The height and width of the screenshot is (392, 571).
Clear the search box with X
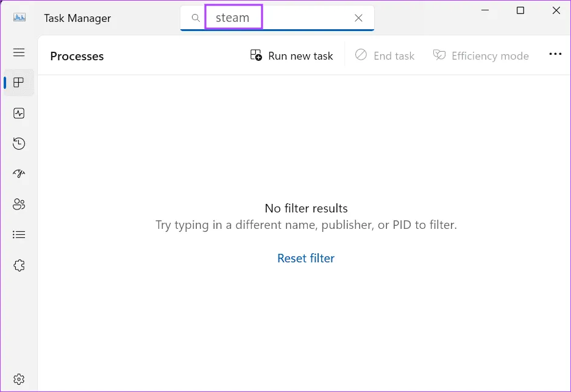click(x=358, y=18)
